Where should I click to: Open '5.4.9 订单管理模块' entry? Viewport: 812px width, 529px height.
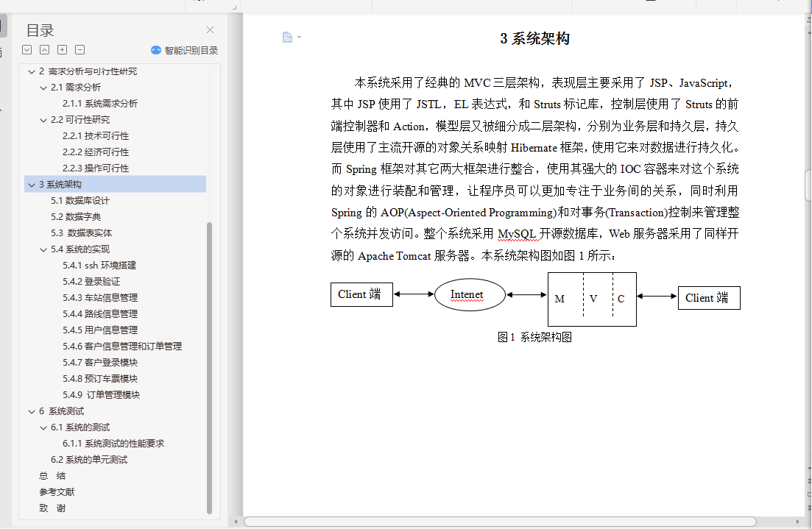(101, 395)
